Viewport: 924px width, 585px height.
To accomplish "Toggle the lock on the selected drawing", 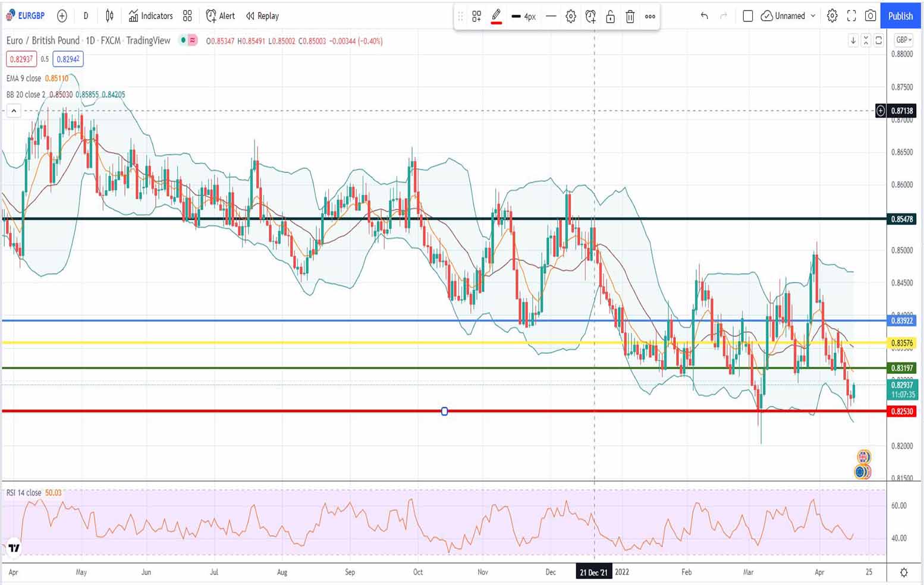I will tap(610, 17).
